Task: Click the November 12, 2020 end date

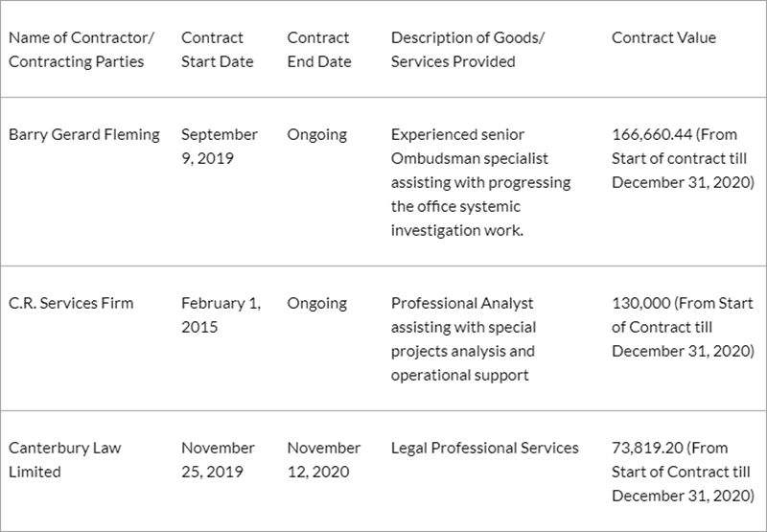Action: point(323,459)
